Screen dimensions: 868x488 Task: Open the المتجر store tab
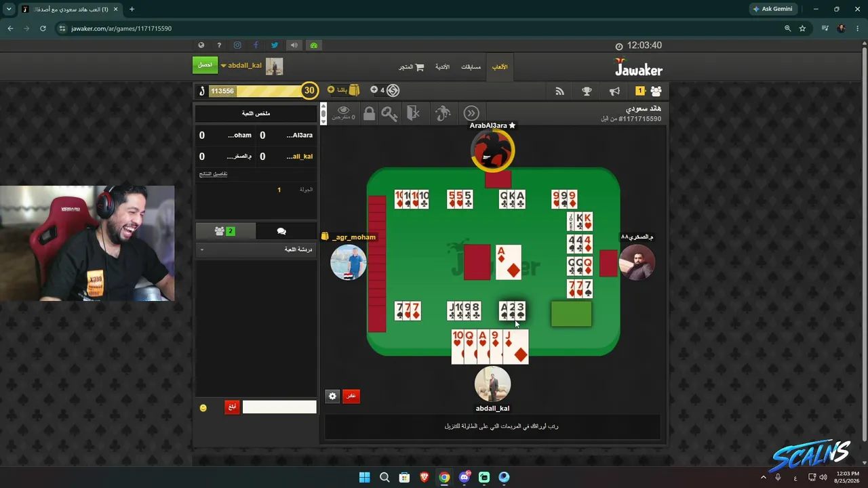tap(411, 67)
